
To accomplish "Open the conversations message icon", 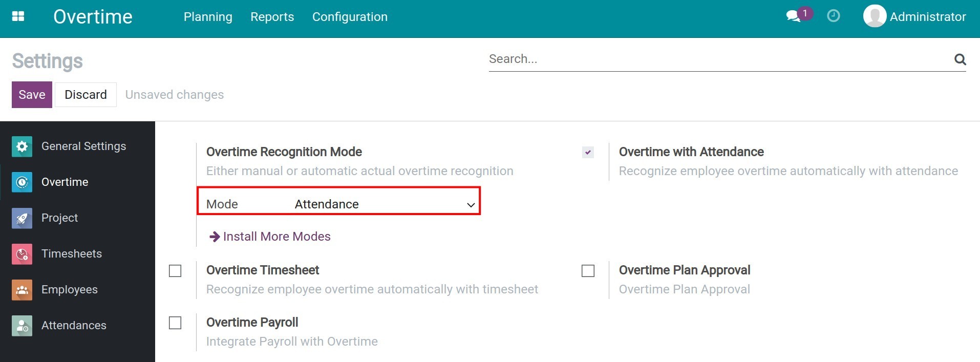I will pyautogui.click(x=793, y=16).
